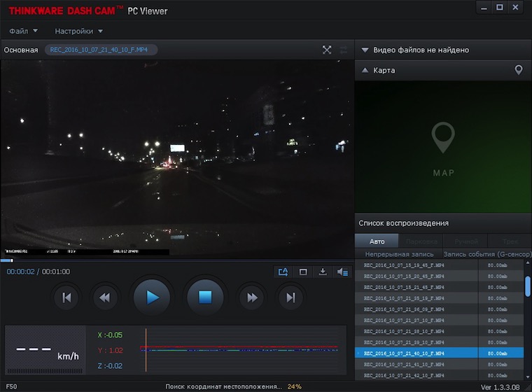Open the Настройки dropdown menu
532x392 pixels.
click(78, 31)
